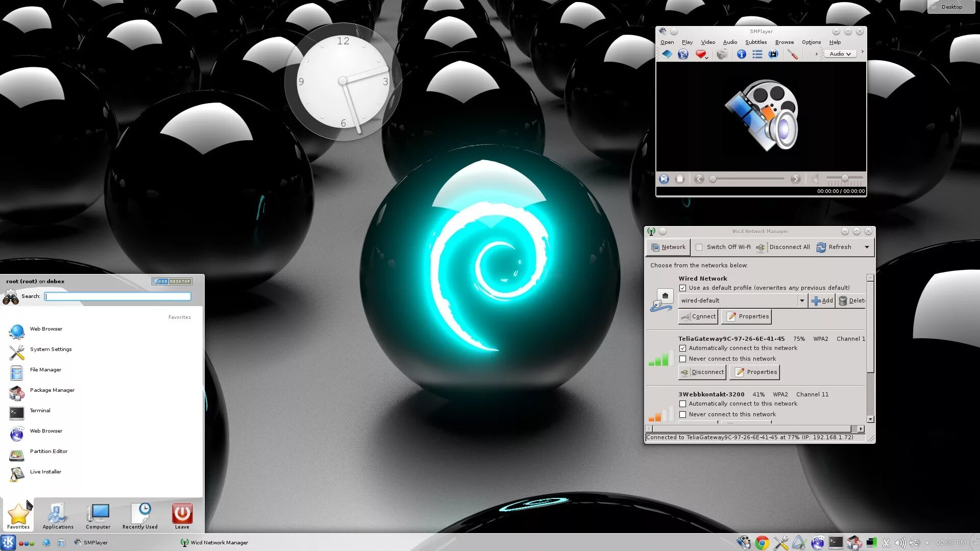Viewport: 980px width, 551px height.
Task: Click Connect for the Wired Network
Action: coord(698,316)
